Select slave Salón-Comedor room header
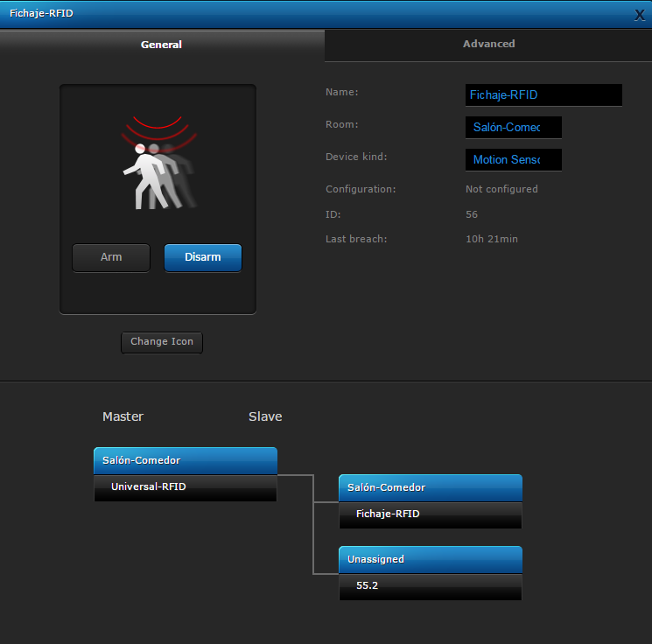 [x=431, y=487]
